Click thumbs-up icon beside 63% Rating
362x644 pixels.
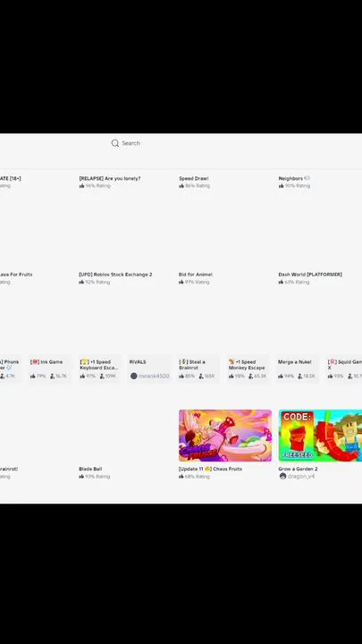point(282,282)
